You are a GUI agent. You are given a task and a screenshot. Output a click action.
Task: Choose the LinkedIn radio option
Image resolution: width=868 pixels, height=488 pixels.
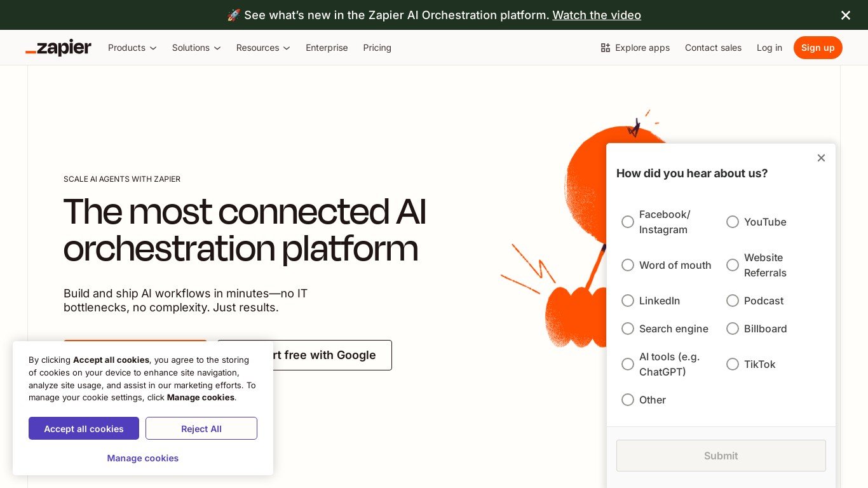click(x=628, y=301)
